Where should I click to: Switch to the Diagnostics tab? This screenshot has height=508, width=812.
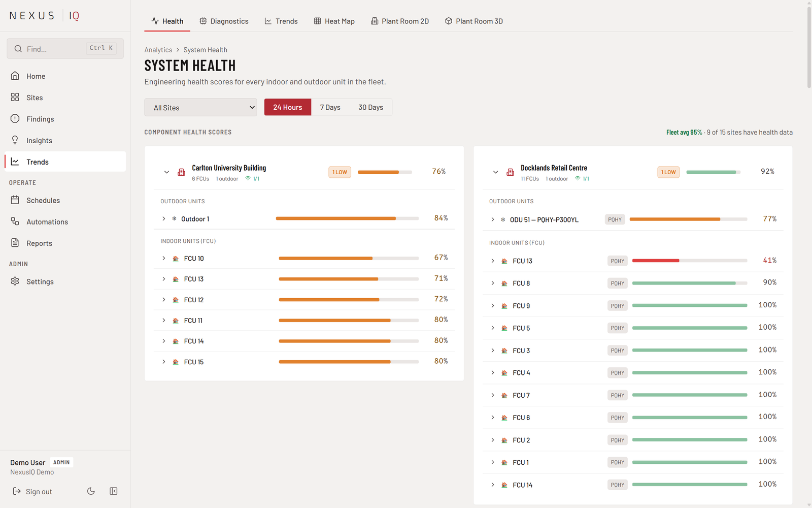[224, 21]
